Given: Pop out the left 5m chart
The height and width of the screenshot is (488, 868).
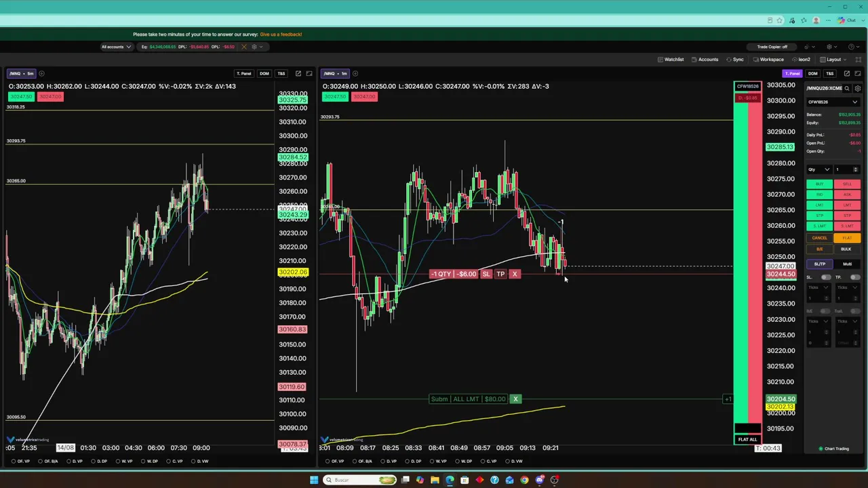Looking at the screenshot, I should click(x=298, y=73).
